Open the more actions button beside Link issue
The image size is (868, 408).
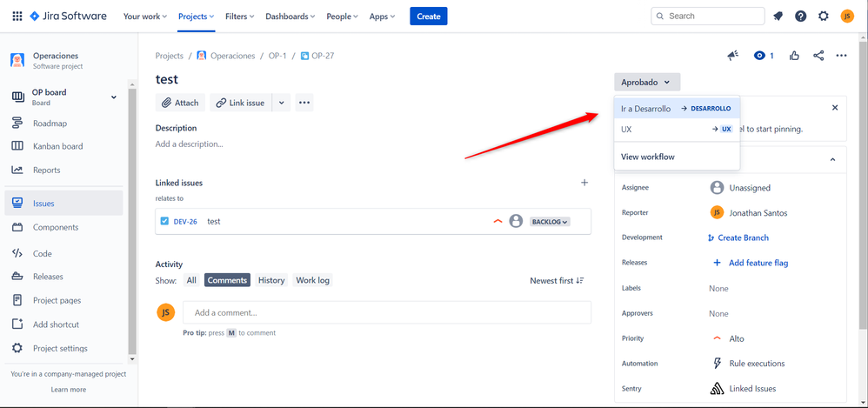pos(304,103)
